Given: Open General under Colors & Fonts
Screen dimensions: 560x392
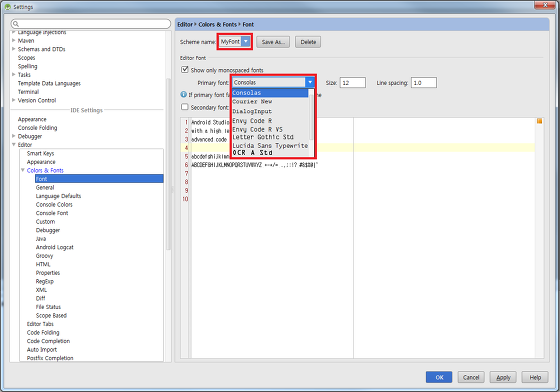Looking at the screenshot, I should point(45,187).
